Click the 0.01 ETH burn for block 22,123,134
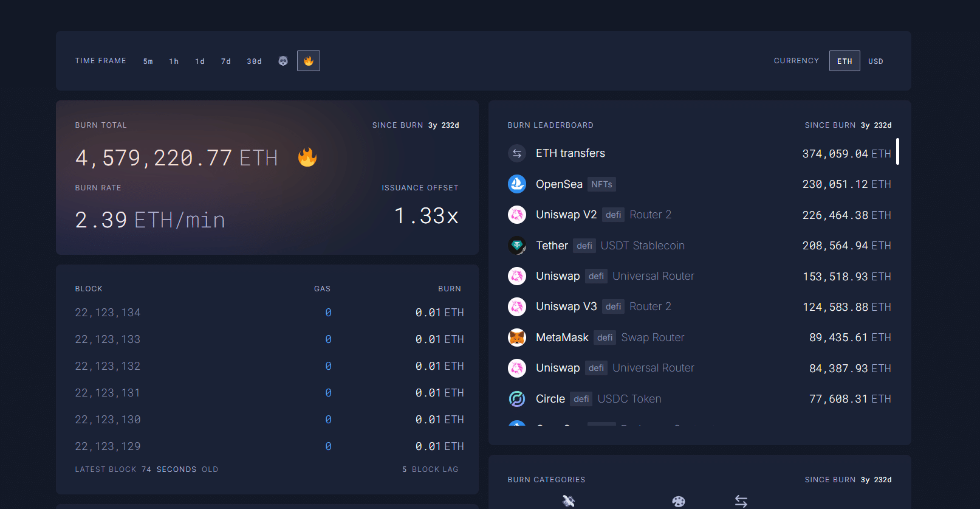This screenshot has height=509, width=980. [x=439, y=313]
